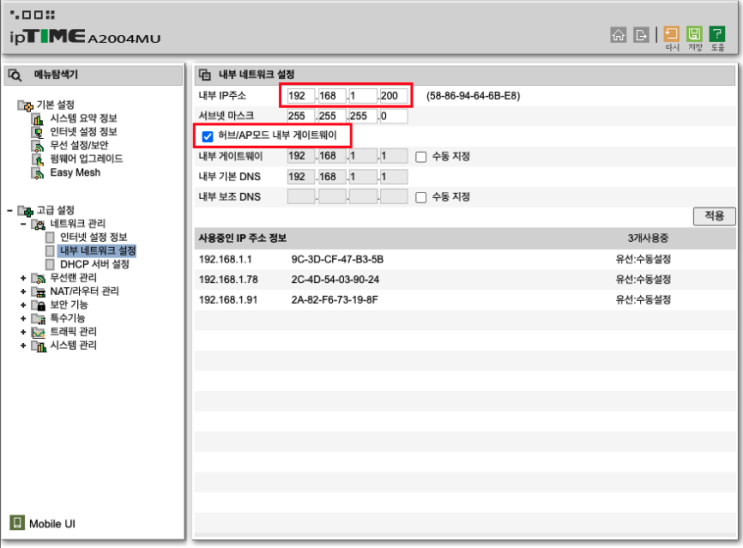The image size is (743, 548).
Task: Click the 메뉴탐색기 search icon
Action: point(15,75)
